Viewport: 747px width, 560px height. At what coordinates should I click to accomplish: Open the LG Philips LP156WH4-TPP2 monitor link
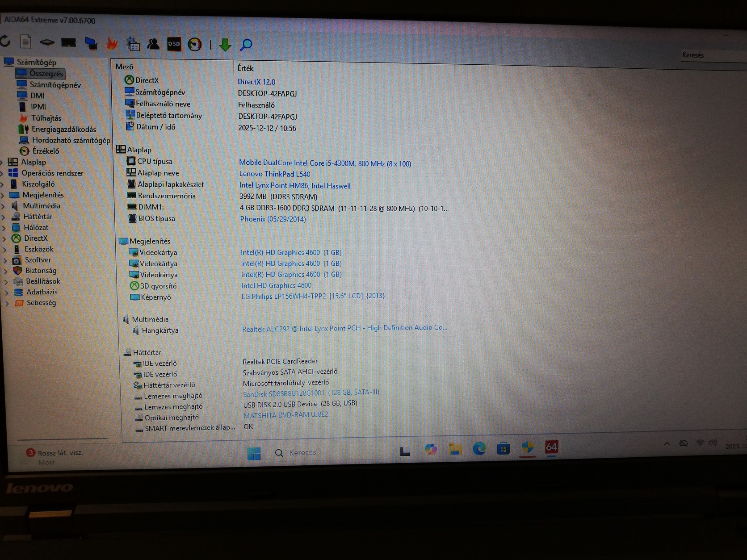point(313,296)
